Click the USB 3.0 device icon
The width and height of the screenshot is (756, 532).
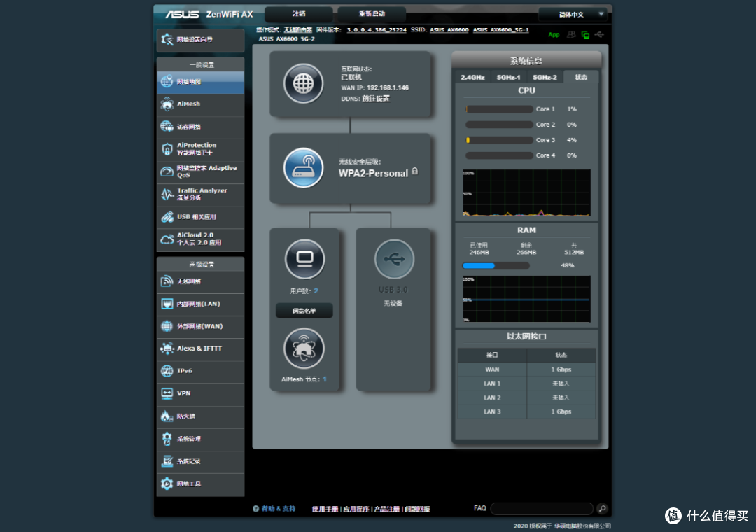[394, 259]
